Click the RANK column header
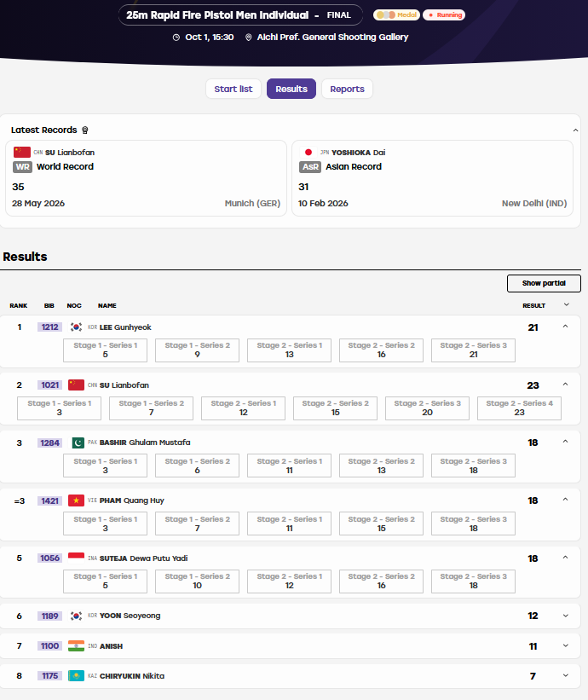Screen dimensions: 588x700 18,306
